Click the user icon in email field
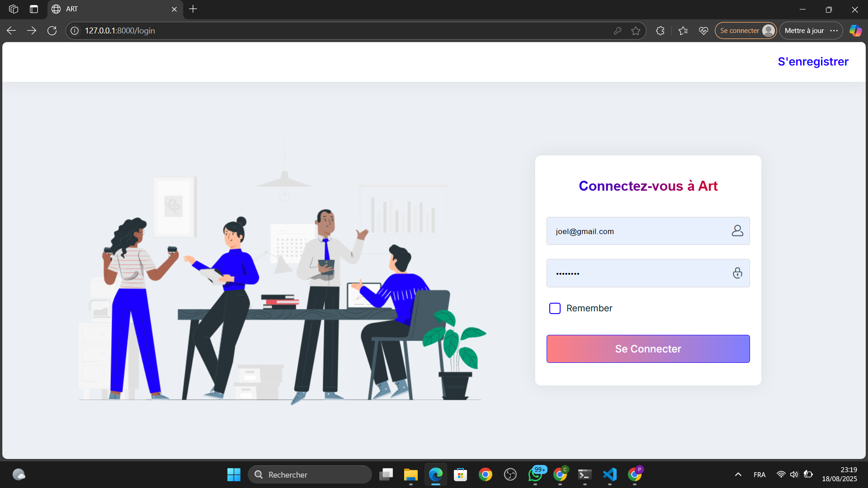This screenshot has width=868, height=488. point(737,231)
